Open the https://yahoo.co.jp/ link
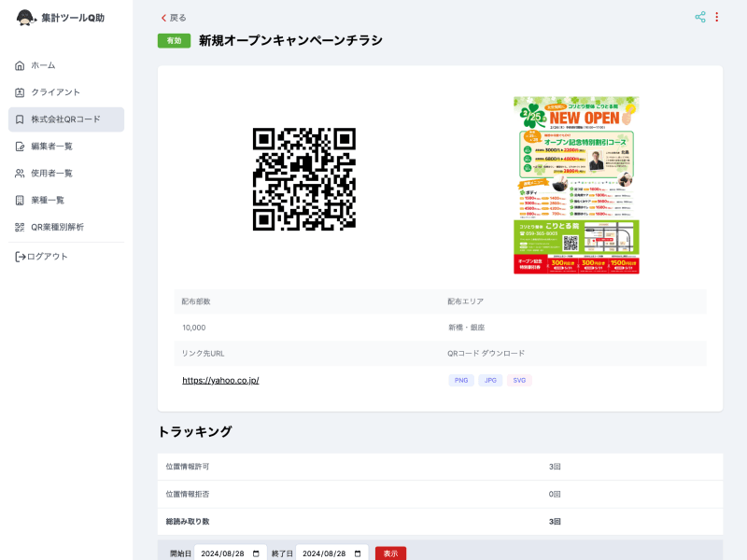The width and height of the screenshot is (747, 560). point(220,380)
